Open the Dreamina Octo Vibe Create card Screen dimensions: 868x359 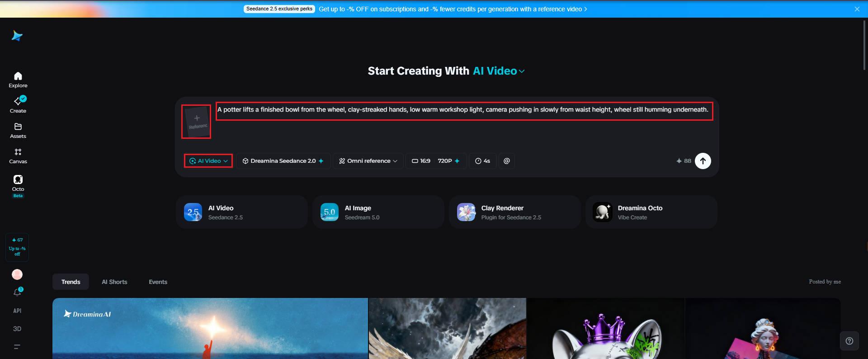(651, 212)
